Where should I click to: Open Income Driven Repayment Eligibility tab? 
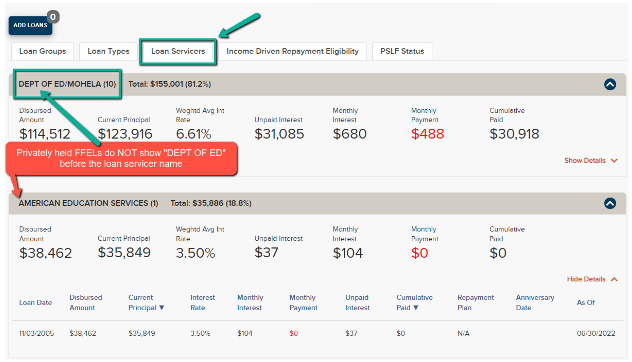coord(292,51)
